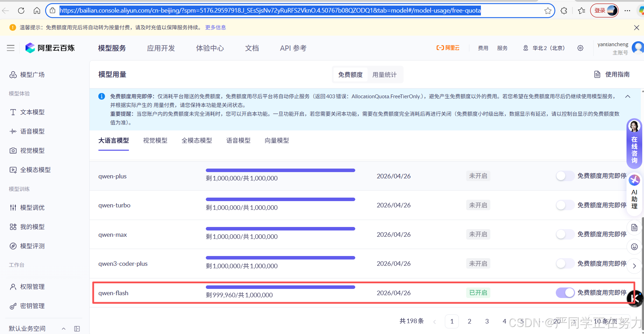
Task: Toggle free-quota stop switch for qwen-turbo
Action: click(x=565, y=205)
